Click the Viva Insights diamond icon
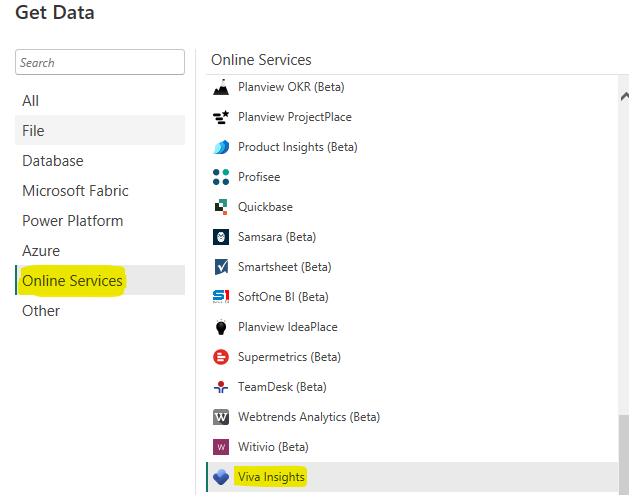 click(221, 477)
